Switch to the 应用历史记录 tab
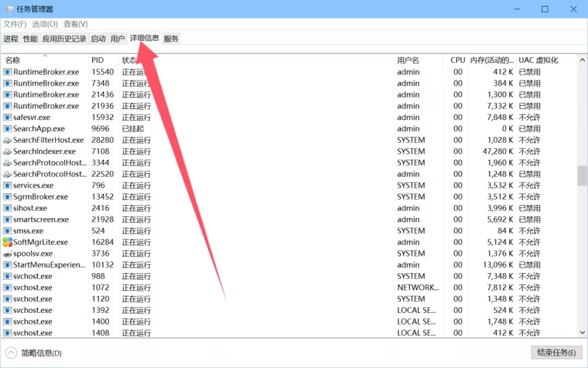Screen dimensions: 588x368 [64, 39]
